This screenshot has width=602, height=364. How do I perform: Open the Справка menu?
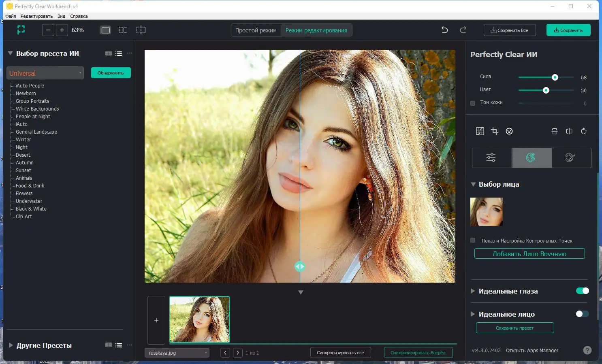79,16
